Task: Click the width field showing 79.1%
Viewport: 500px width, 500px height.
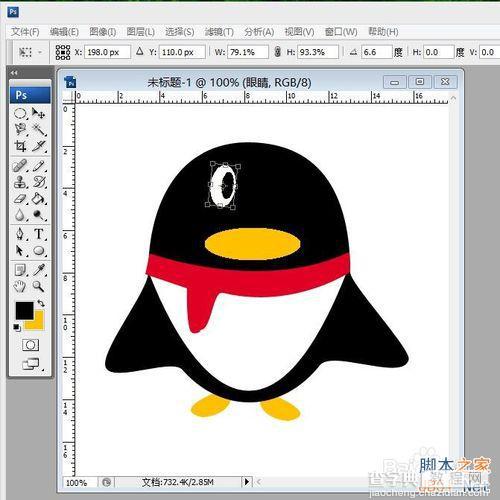Action: coord(248,52)
